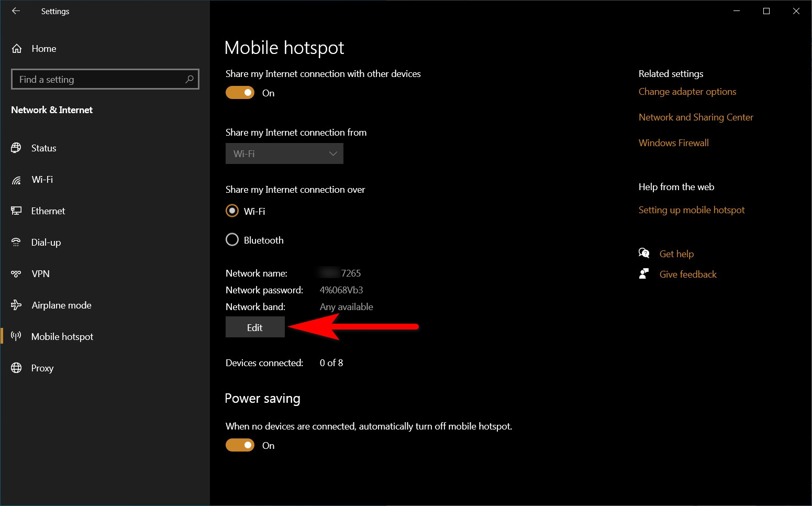Image resolution: width=812 pixels, height=506 pixels.
Task: Click the Help from the web heading
Action: 676,187
